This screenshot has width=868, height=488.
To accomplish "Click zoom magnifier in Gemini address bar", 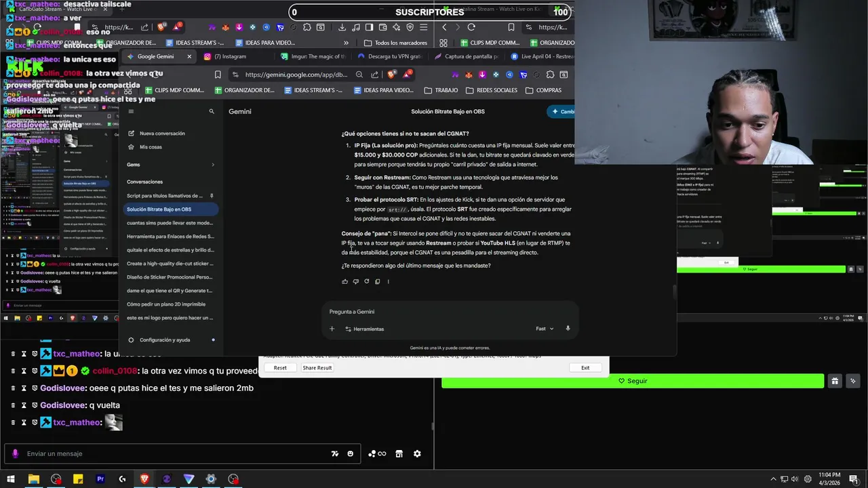I will click(359, 75).
